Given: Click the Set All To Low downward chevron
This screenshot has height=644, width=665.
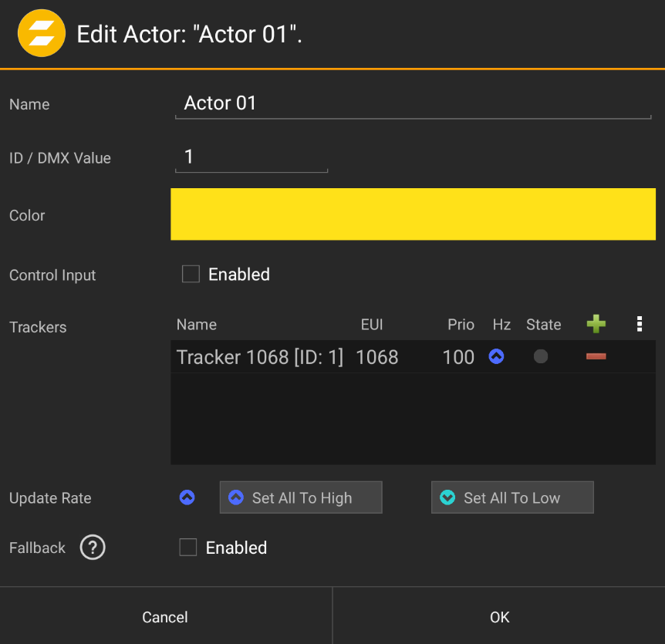Looking at the screenshot, I should [x=447, y=497].
